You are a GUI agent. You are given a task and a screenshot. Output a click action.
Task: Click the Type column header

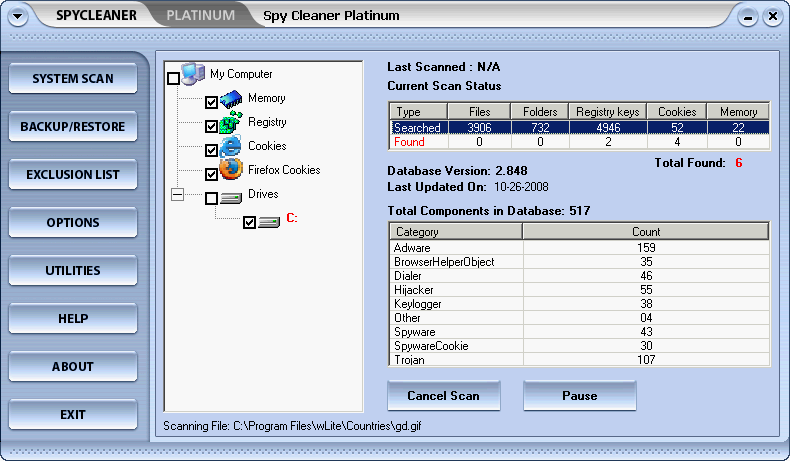(418, 111)
